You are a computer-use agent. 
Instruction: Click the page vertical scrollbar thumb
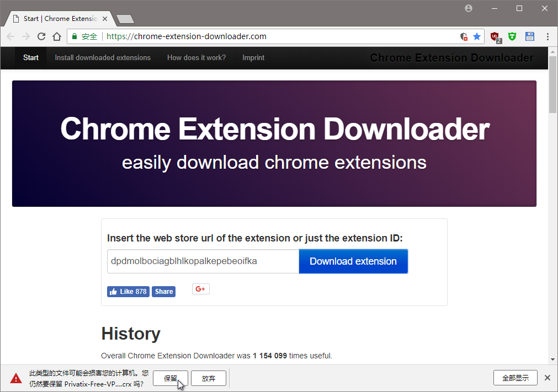552,84
